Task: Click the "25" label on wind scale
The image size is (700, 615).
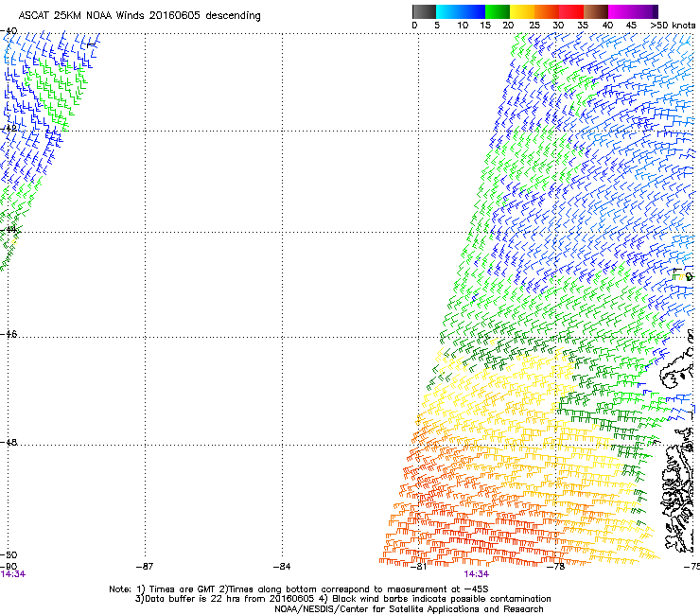Action: (534, 26)
